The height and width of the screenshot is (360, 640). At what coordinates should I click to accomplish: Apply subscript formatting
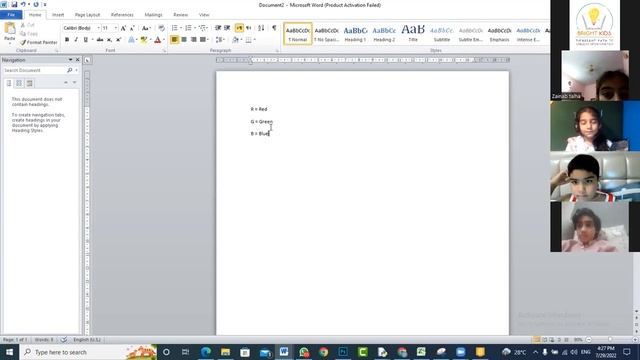109,40
